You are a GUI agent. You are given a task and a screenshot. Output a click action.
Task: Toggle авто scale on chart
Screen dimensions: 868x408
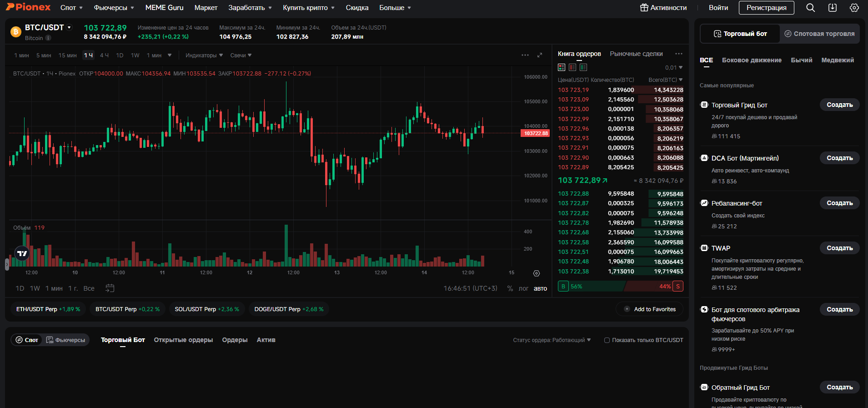pos(540,288)
